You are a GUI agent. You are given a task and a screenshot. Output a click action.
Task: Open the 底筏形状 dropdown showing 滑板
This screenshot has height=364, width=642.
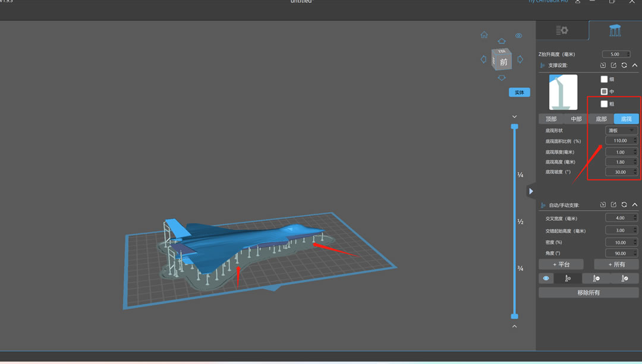621,131
